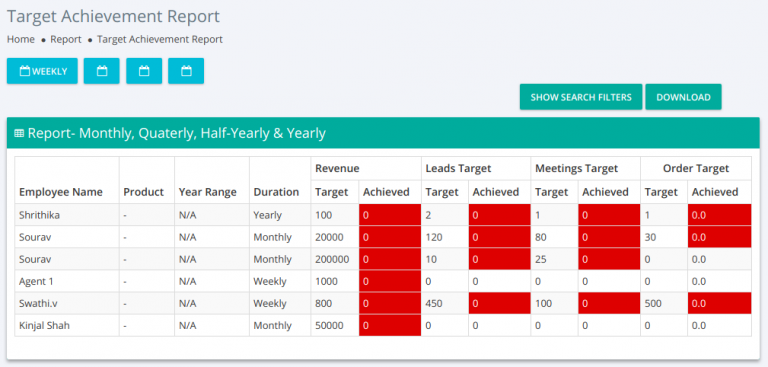This screenshot has width=768, height=367.
Task: Click red Revenue Achieved cell in Kinjal Shah row
Action: tap(390, 325)
